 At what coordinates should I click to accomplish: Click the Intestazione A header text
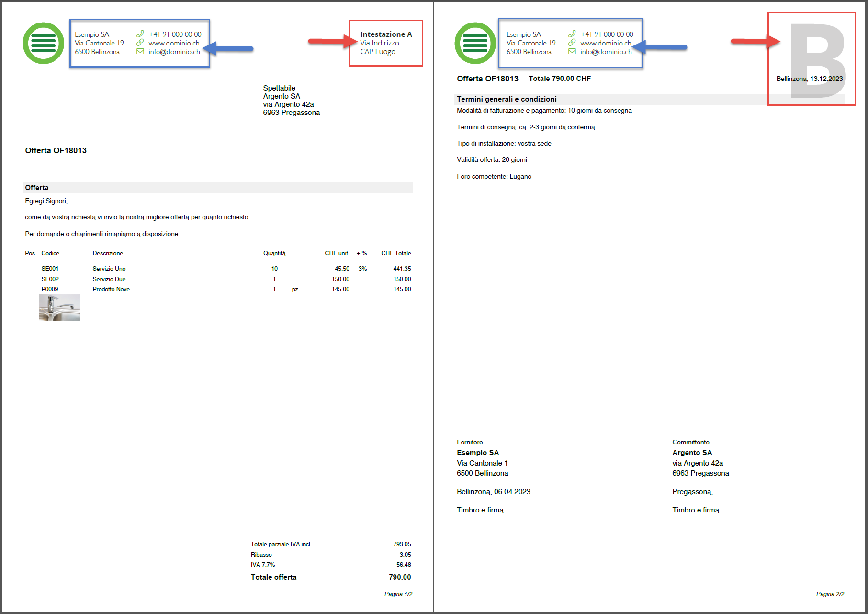click(386, 34)
